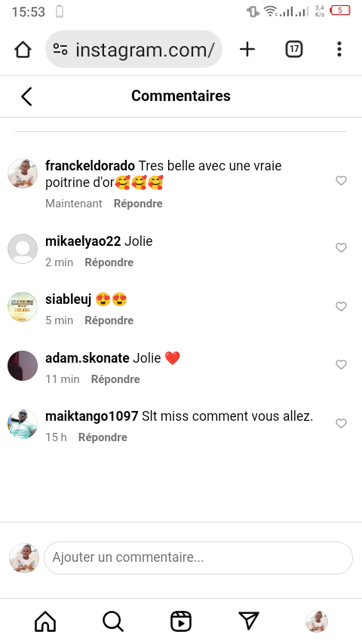Go to Instagram home feed tab

45,621
